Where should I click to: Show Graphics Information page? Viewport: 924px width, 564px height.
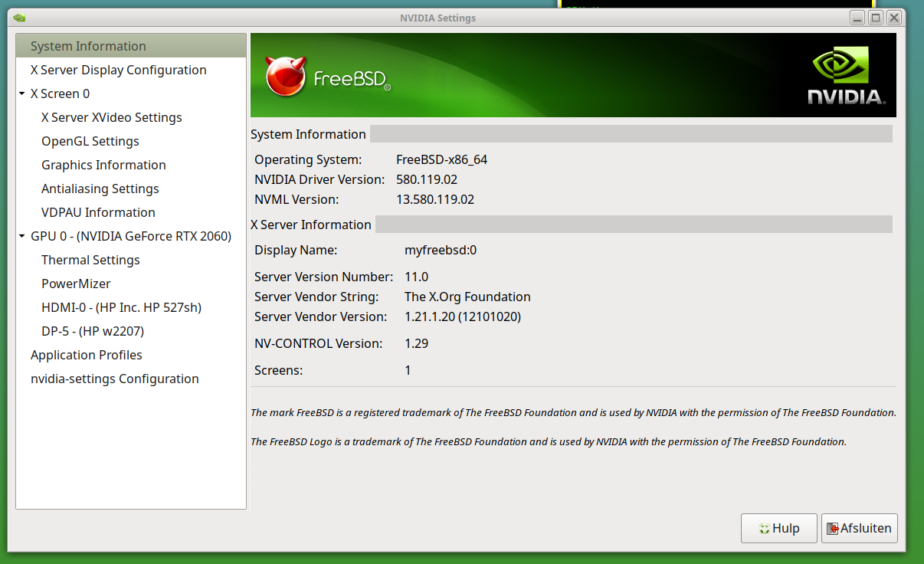(103, 165)
